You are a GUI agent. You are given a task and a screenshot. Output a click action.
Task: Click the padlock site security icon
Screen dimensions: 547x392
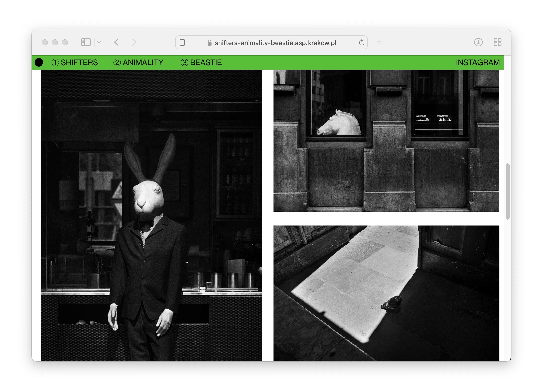[x=209, y=43]
